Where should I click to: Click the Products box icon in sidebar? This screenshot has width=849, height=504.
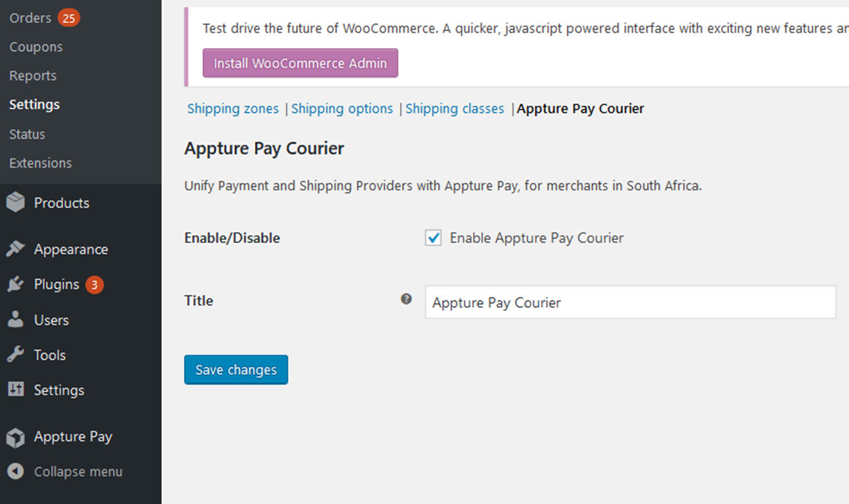[x=15, y=203]
